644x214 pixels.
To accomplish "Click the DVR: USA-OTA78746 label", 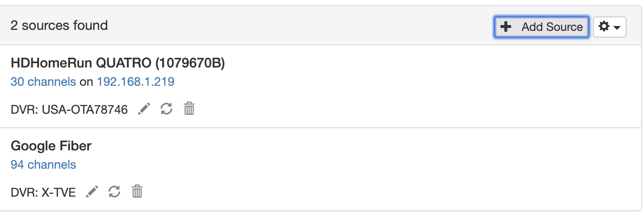I will point(69,110).
